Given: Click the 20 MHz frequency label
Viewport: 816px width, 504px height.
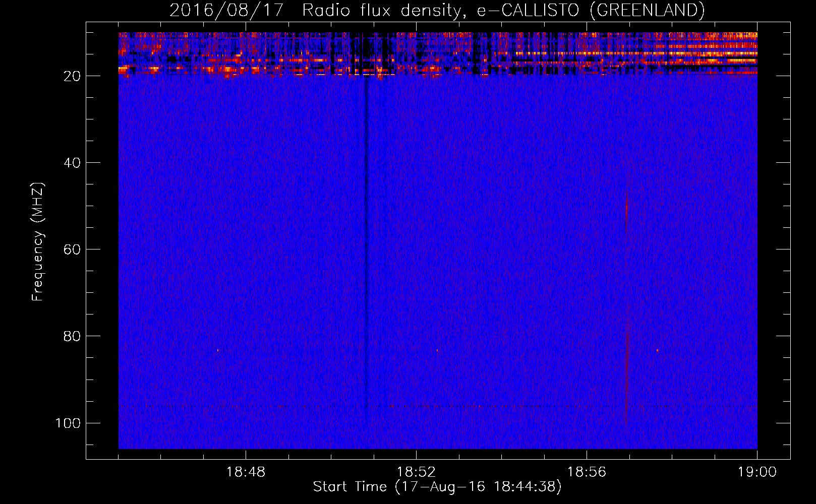Looking at the screenshot, I should [x=72, y=76].
